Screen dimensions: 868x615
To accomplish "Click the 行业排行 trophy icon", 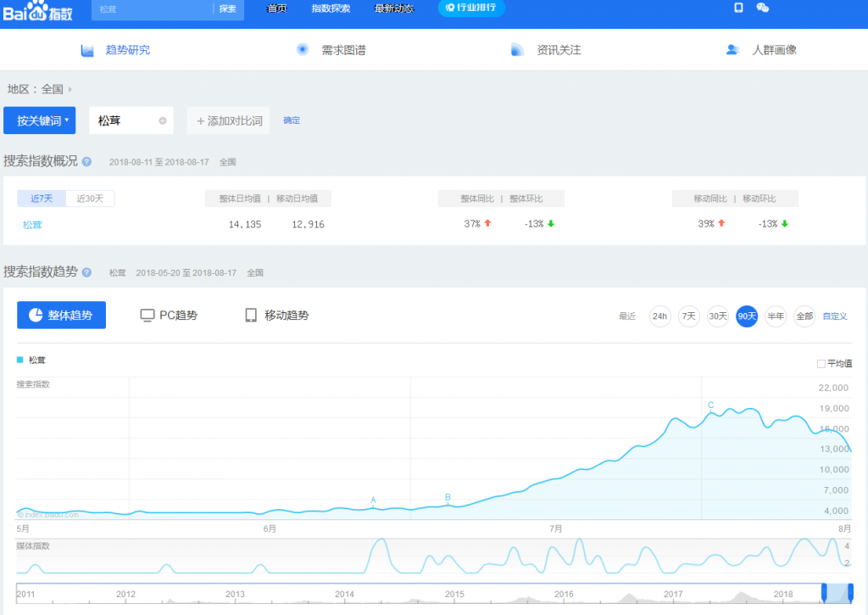I will click(x=450, y=8).
